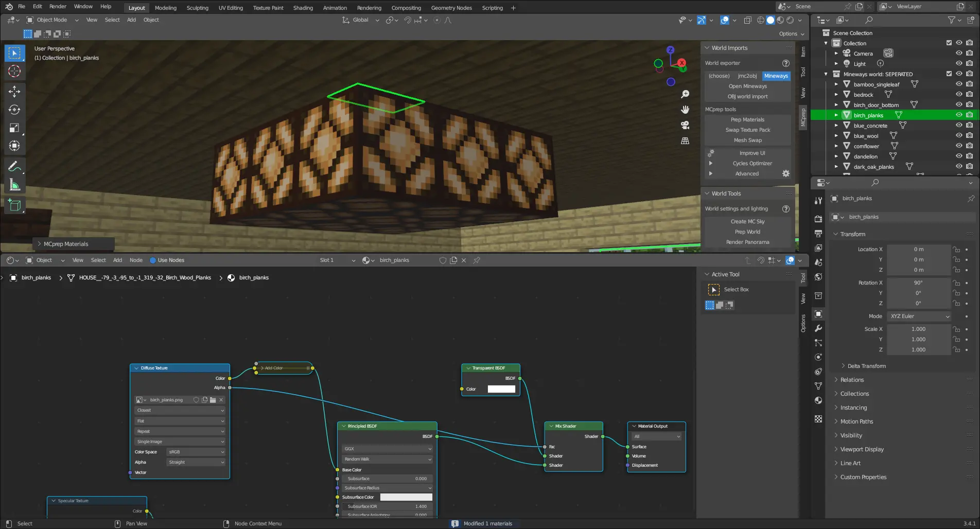Hide the bedrock object with its eye toggle
Image resolution: width=980 pixels, height=529 pixels.
[958, 94]
